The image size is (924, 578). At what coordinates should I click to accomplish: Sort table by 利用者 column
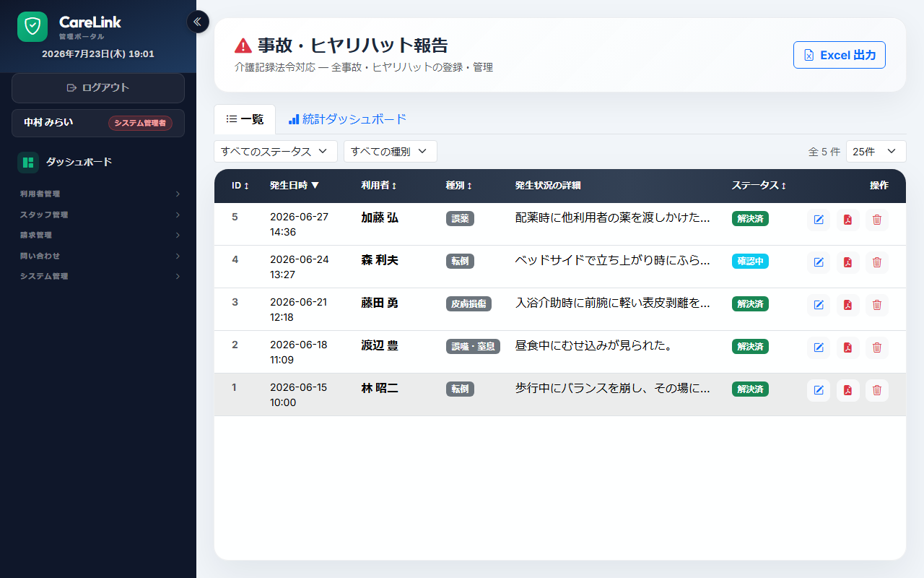tap(379, 186)
